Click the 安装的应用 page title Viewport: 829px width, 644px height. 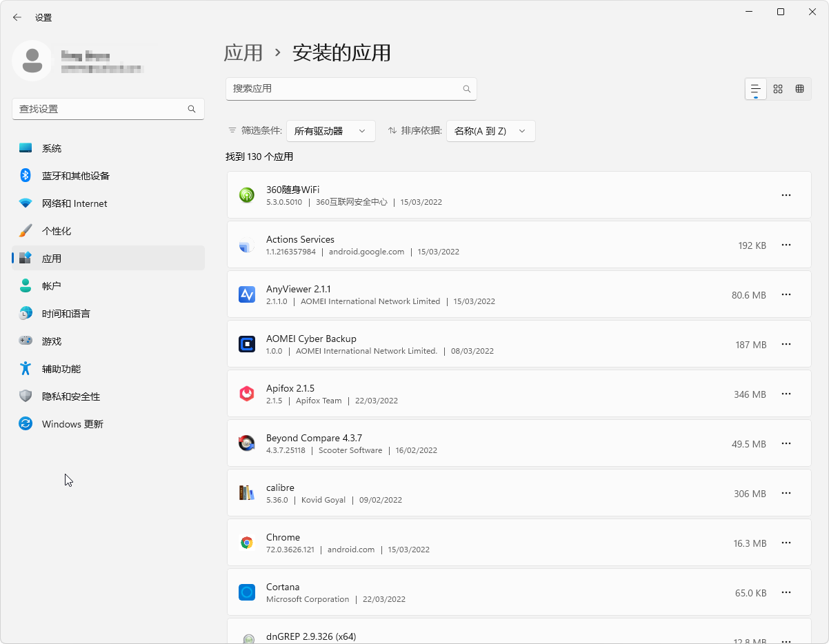pyautogui.click(x=342, y=53)
